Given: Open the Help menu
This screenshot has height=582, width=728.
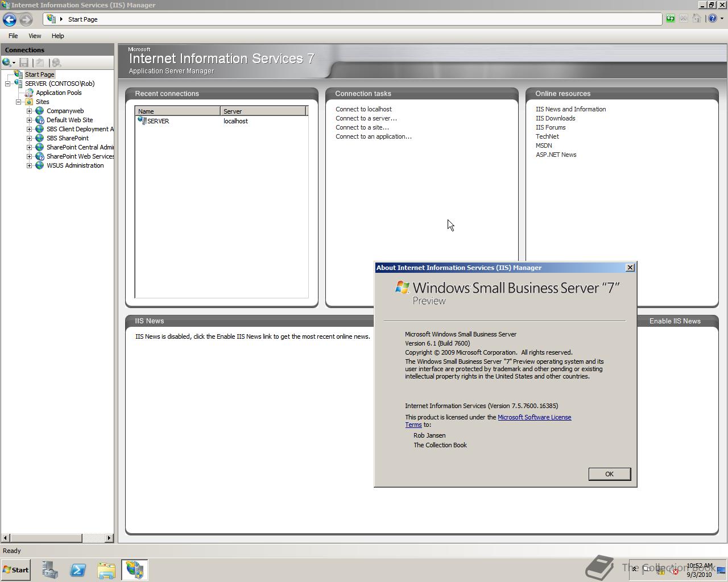Looking at the screenshot, I should point(57,36).
